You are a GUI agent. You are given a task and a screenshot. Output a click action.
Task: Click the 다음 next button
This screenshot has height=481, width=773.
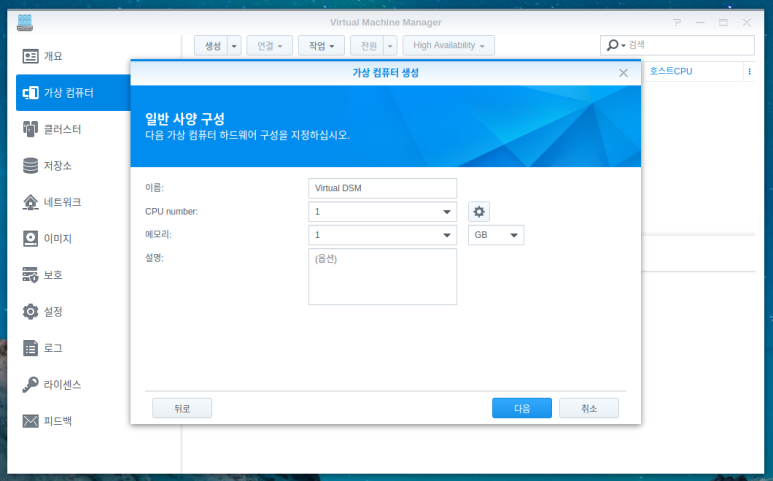pyautogui.click(x=522, y=408)
